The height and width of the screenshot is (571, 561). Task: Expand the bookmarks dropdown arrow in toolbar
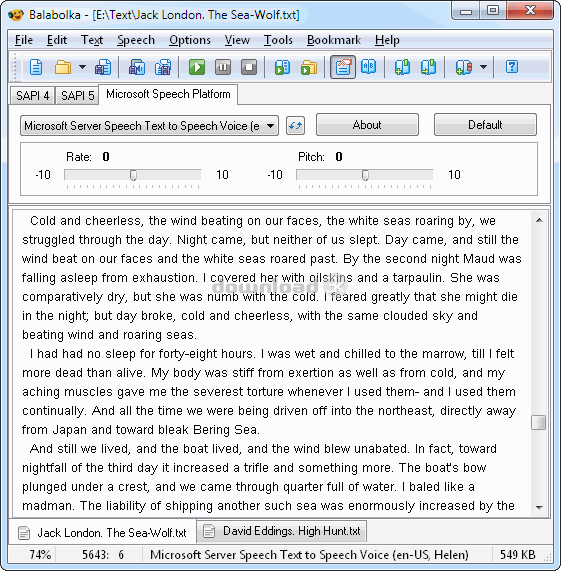point(483,67)
